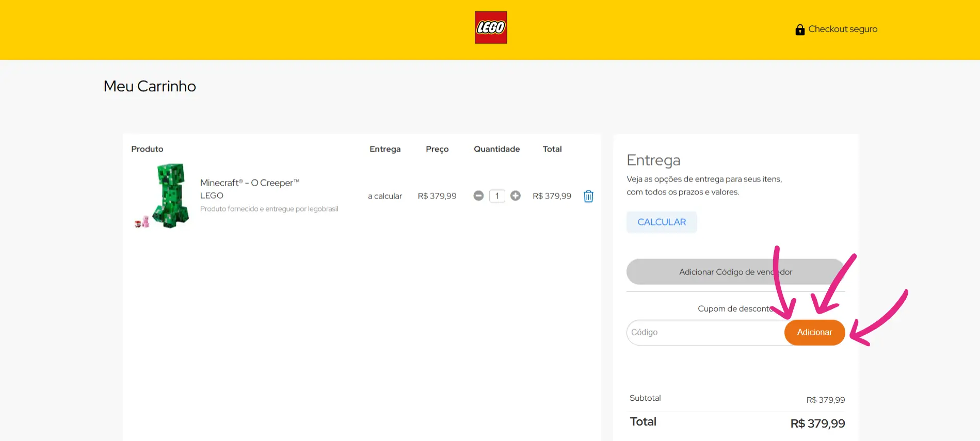This screenshot has height=441, width=980.
Task: Remove the Creeper item using trash icon
Action: pyautogui.click(x=588, y=196)
